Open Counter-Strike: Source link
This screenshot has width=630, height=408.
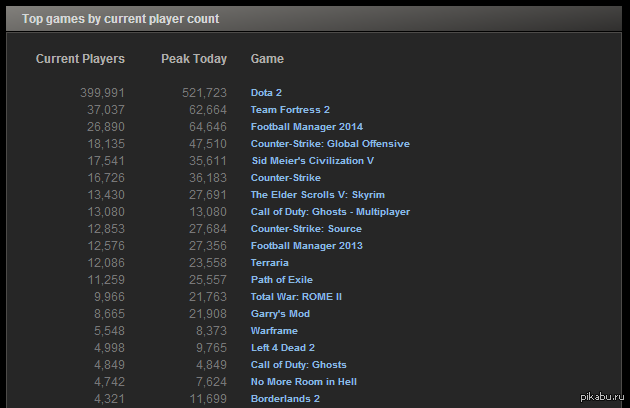[306, 229]
